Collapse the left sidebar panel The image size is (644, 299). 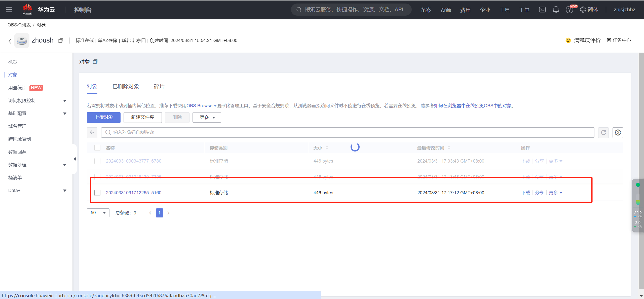coord(75,159)
